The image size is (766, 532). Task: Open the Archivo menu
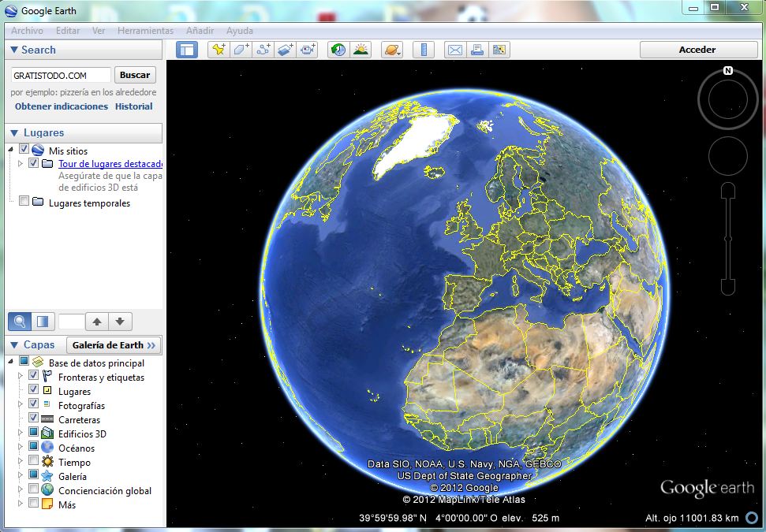(x=27, y=30)
